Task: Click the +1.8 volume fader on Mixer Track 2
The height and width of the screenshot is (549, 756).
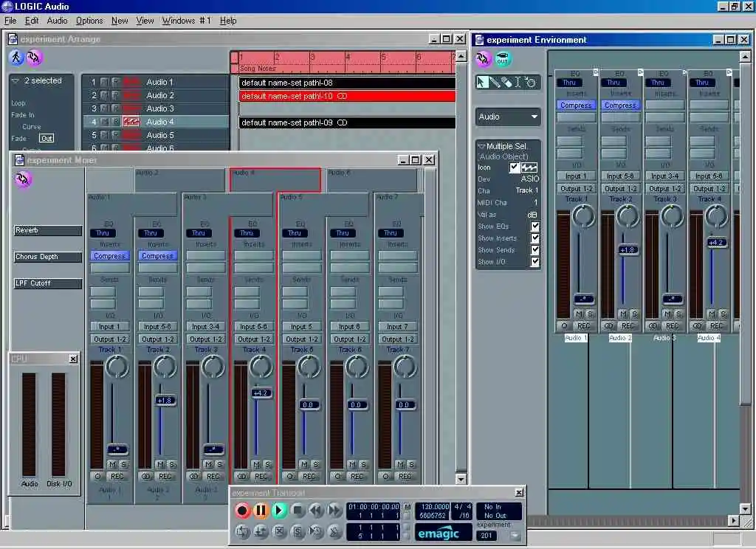Action: (165, 400)
